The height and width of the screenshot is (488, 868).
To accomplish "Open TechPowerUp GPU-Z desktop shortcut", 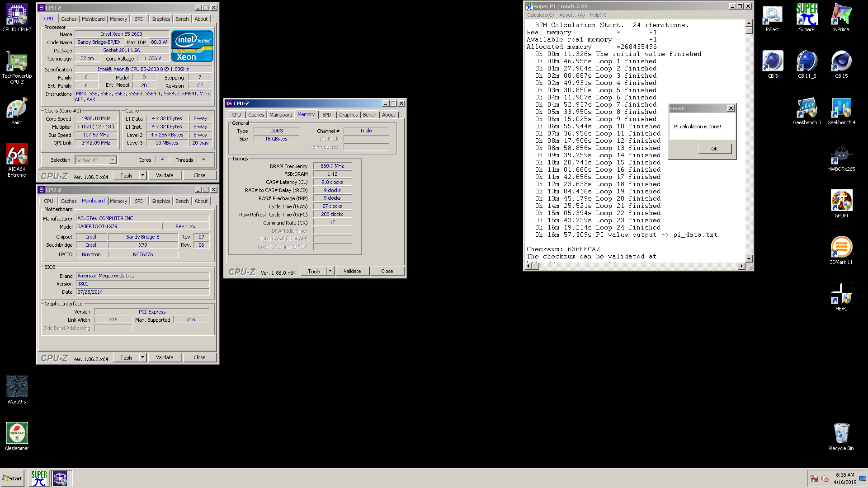I will pyautogui.click(x=17, y=67).
